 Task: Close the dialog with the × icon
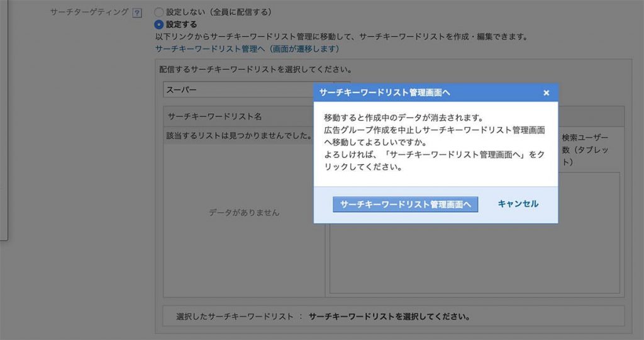tap(547, 93)
